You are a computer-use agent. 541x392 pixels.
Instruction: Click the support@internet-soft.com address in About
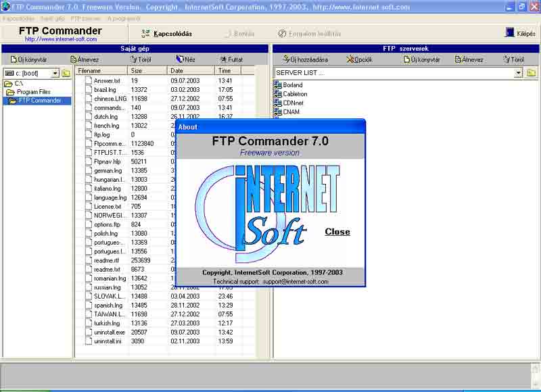[296, 282]
